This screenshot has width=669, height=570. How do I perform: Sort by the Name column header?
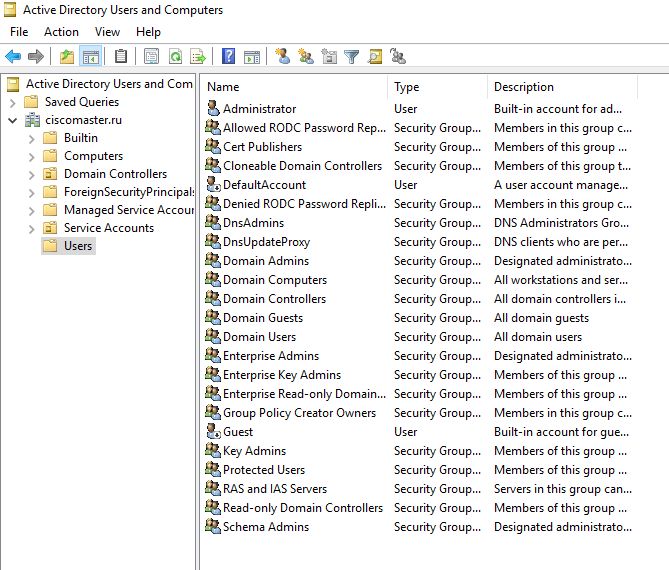click(294, 87)
